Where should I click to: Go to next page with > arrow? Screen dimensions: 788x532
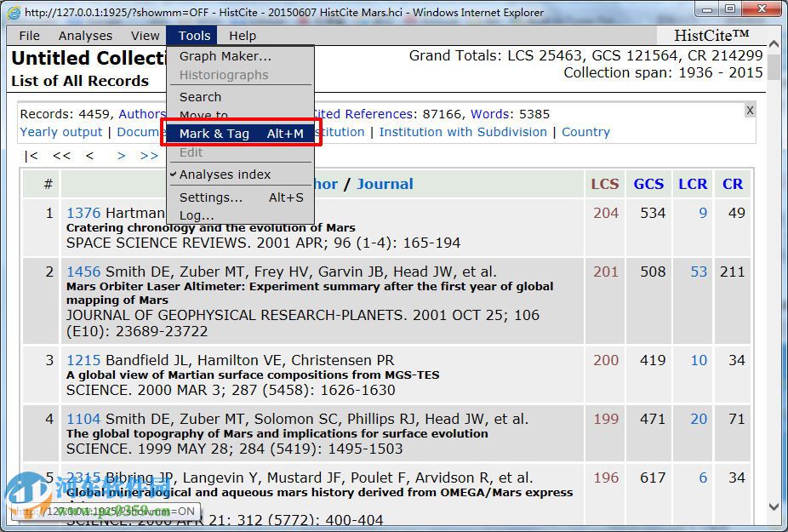coord(122,156)
